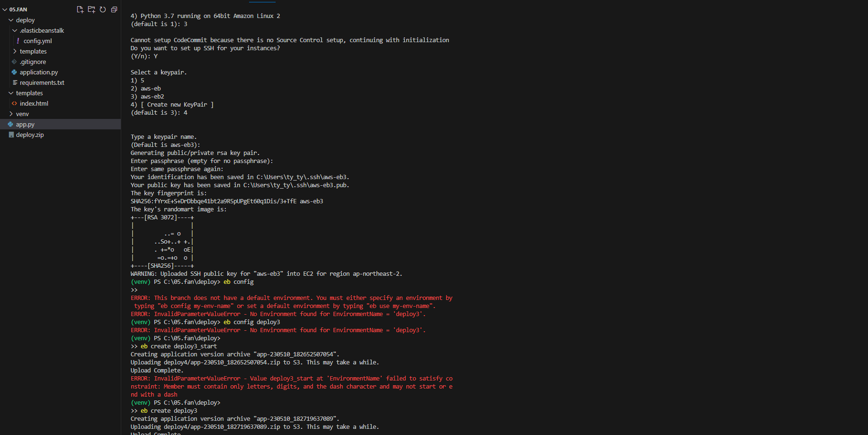Click the New Folder icon in explorer header
The image size is (868, 435).
tap(91, 9)
